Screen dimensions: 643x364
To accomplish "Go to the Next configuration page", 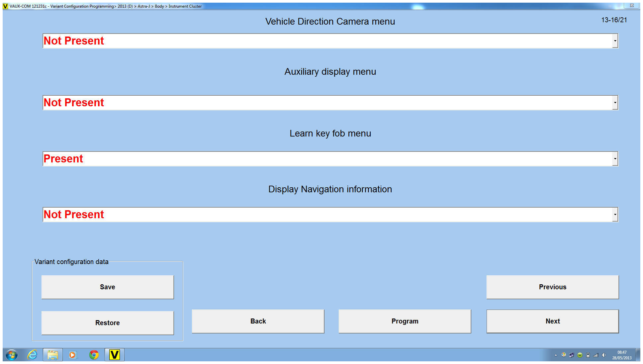I will coord(552,321).
